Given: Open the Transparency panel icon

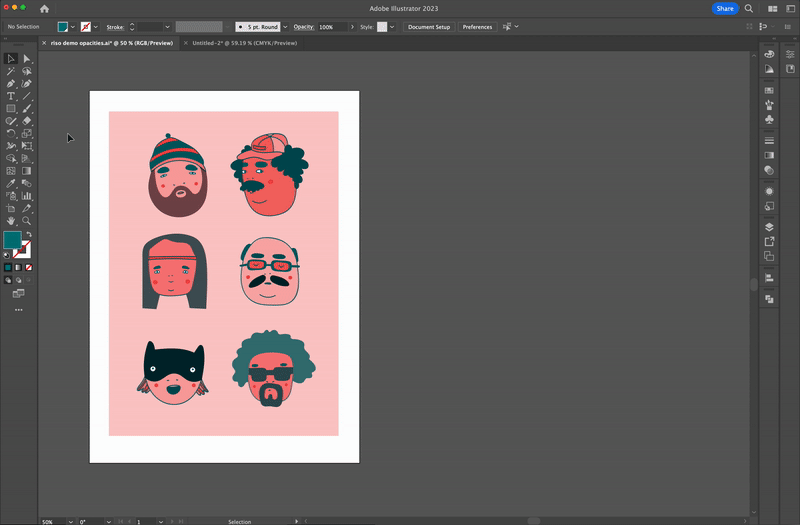Looking at the screenshot, I should (769, 170).
